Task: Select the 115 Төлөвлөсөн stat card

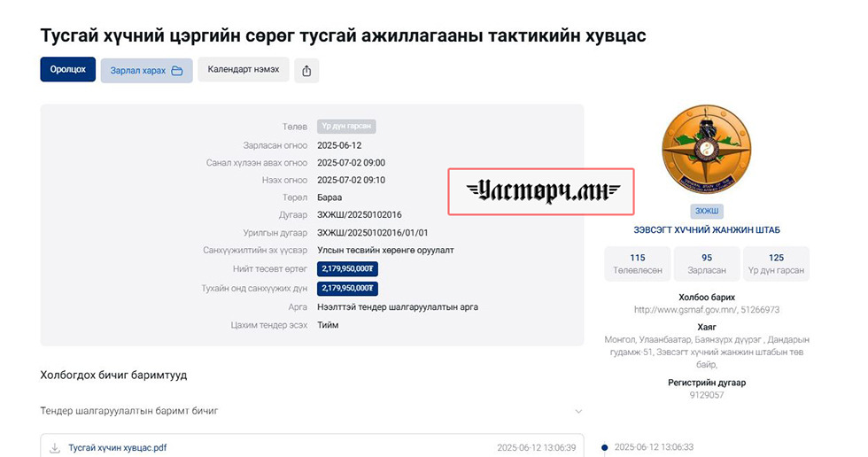Action: [x=637, y=264]
